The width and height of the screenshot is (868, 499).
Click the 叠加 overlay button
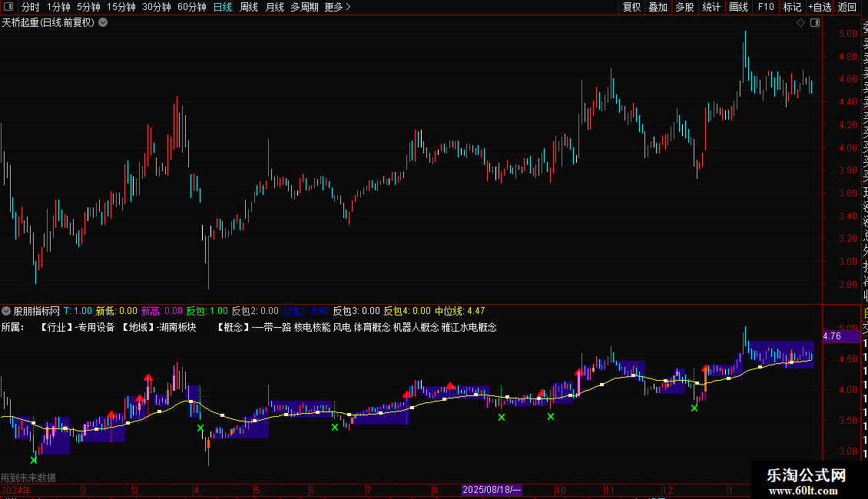point(658,7)
